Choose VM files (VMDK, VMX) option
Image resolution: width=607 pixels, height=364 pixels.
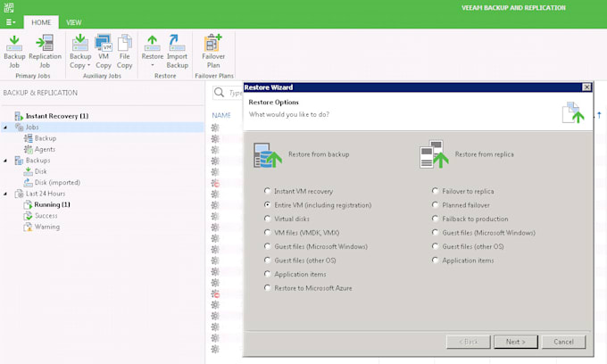coord(267,233)
